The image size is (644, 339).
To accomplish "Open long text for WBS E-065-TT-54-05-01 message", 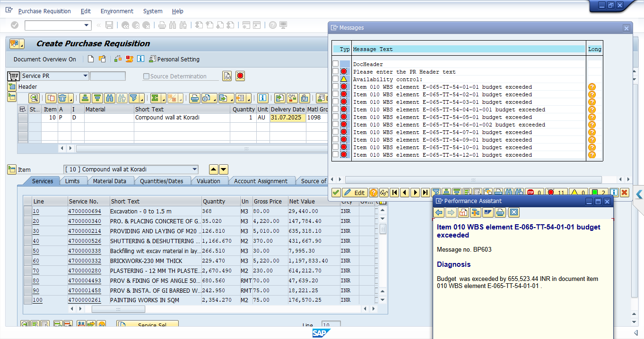I will click(x=592, y=117).
